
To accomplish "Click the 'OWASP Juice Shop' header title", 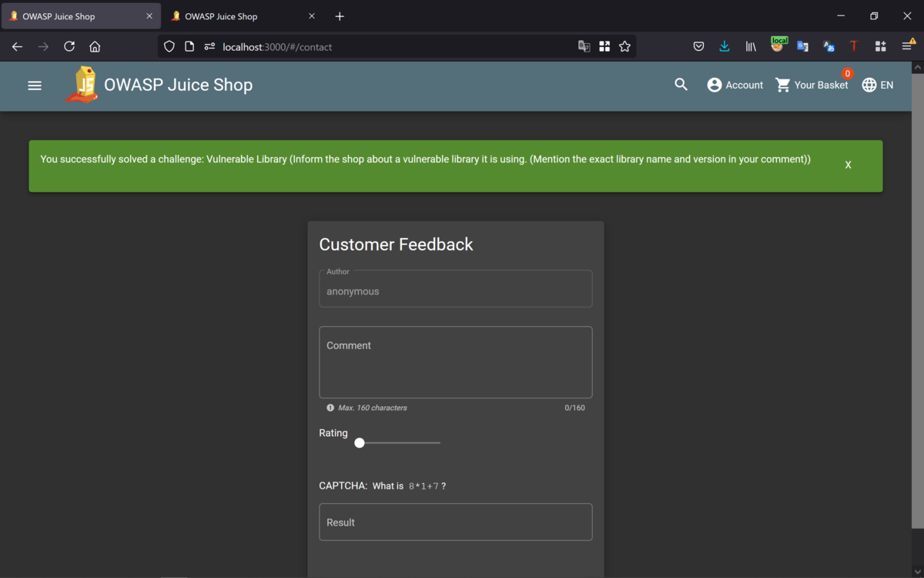I will point(178,85).
